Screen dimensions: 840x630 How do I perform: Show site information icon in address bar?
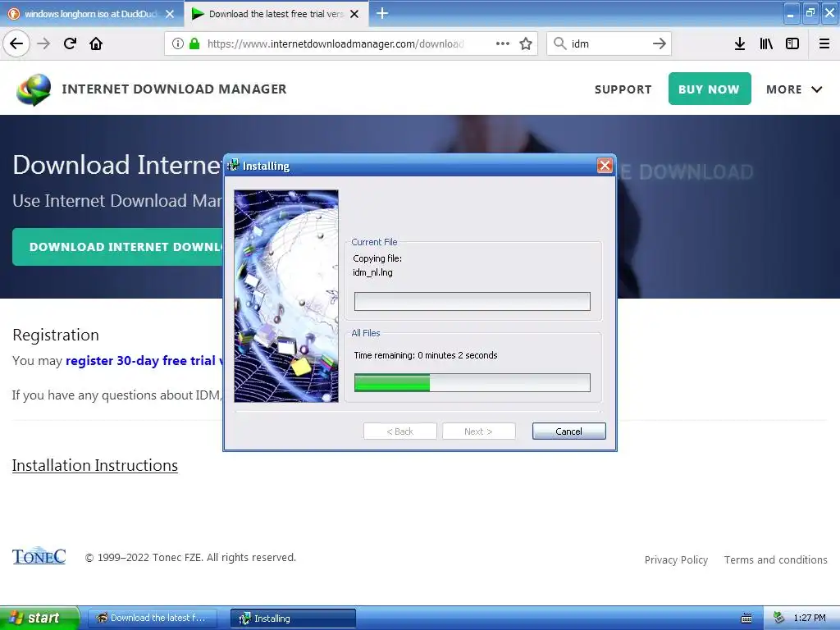177,43
